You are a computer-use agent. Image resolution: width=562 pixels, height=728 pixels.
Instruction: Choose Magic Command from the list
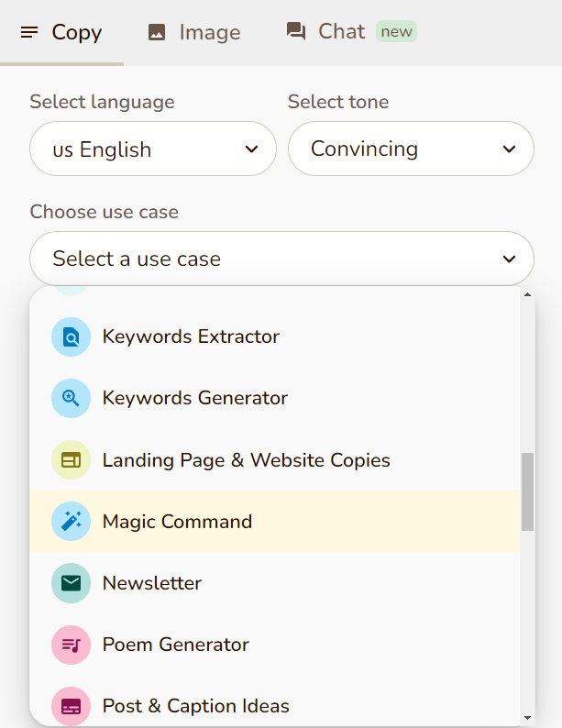coord(177,522)
